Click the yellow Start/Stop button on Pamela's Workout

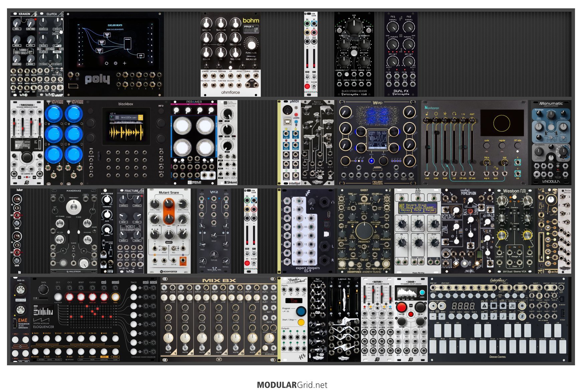(301, 322)
